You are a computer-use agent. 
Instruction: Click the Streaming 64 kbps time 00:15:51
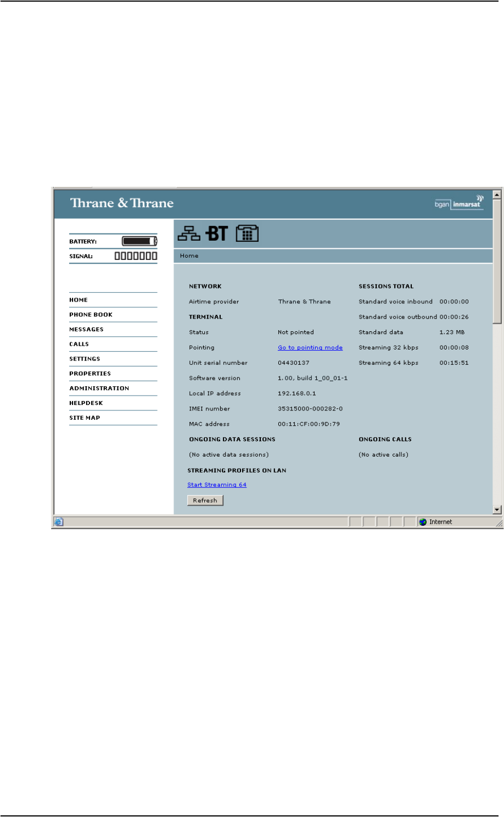tap(454, 363)
